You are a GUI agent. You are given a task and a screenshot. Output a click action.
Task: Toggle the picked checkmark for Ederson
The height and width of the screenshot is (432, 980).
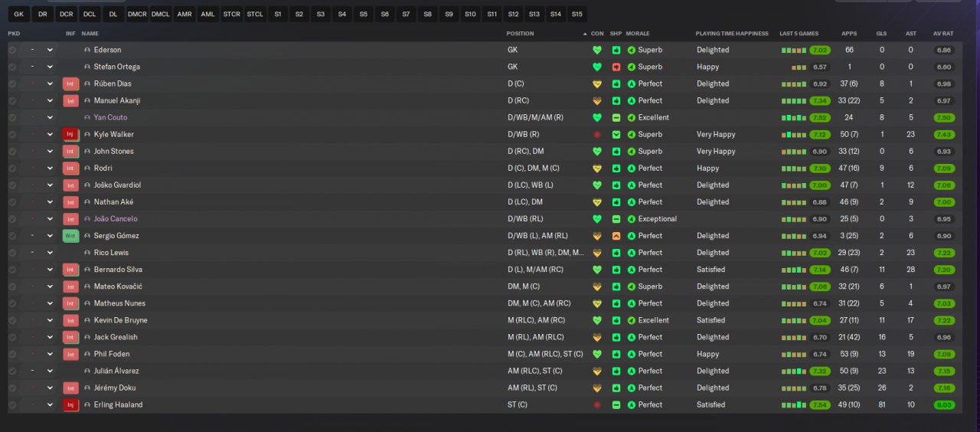(x=12, y=50)
